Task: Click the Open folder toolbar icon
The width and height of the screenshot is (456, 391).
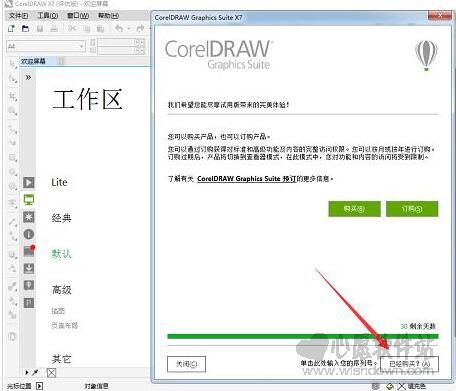Action: coord(25,29)
